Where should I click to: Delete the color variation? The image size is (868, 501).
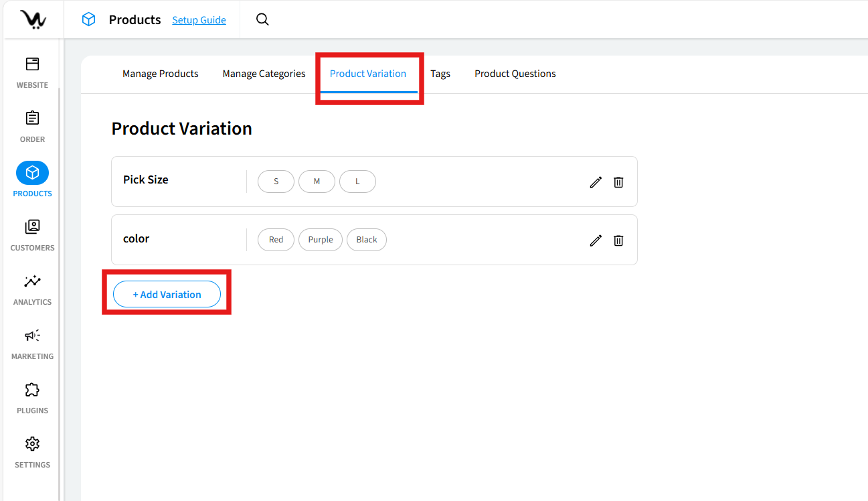(618, 240)
